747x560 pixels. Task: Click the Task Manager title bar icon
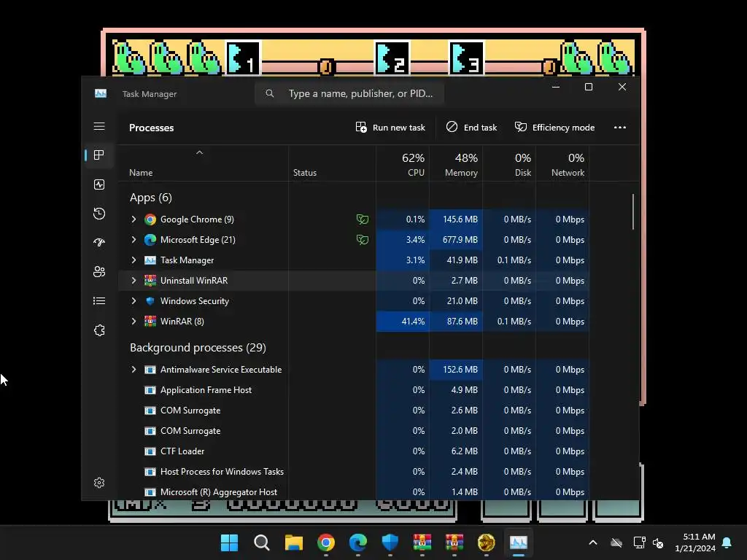(101, 93)
